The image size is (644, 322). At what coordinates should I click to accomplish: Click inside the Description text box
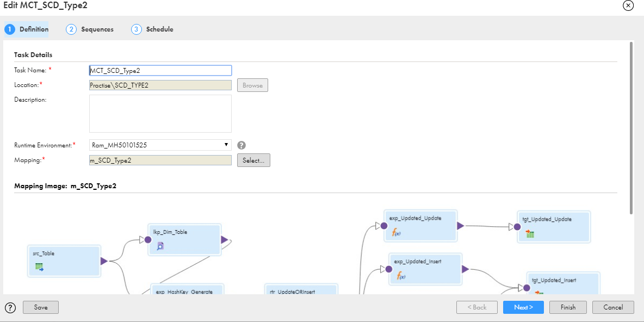tap(160, 113)
